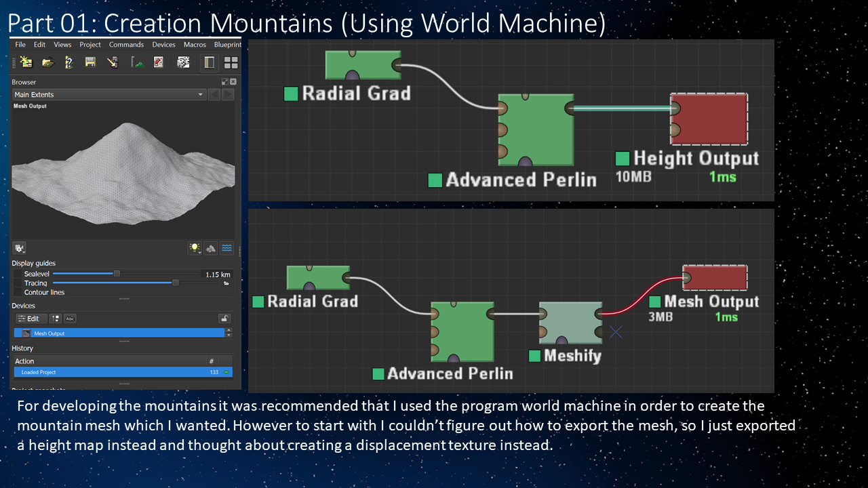868x488 pixels.
Task: Select the single-pane layout view icon
Action: (209, 62)
